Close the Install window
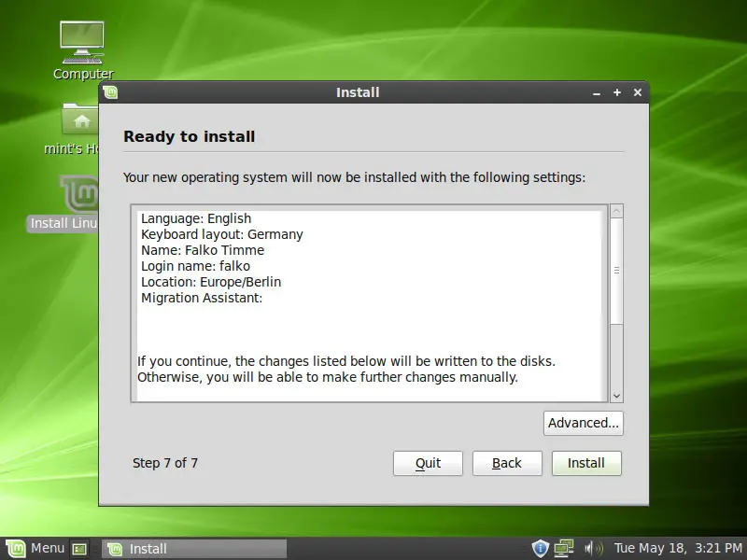This screenshot has height=560, width=747. tap(638, 92)
